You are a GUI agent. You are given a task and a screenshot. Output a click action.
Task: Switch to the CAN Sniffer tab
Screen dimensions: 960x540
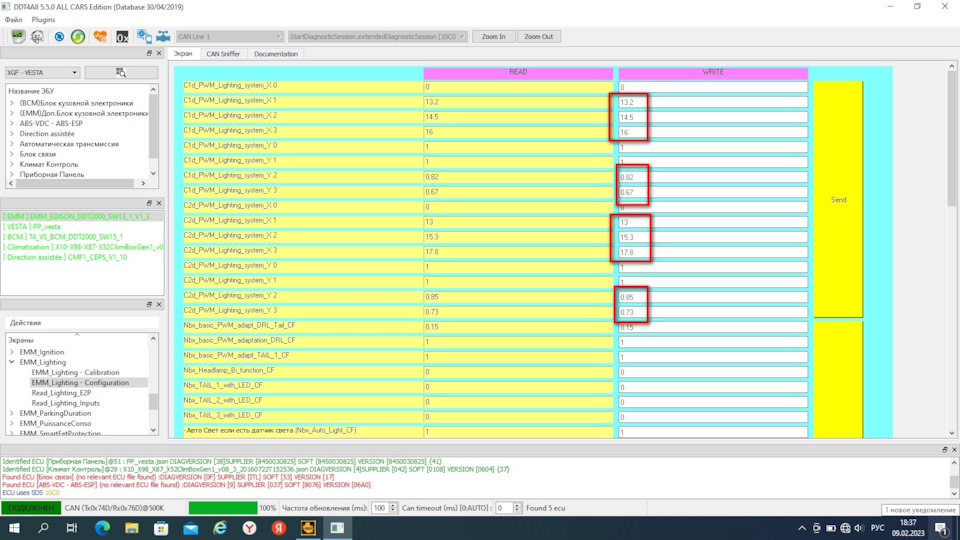(221, 54)
